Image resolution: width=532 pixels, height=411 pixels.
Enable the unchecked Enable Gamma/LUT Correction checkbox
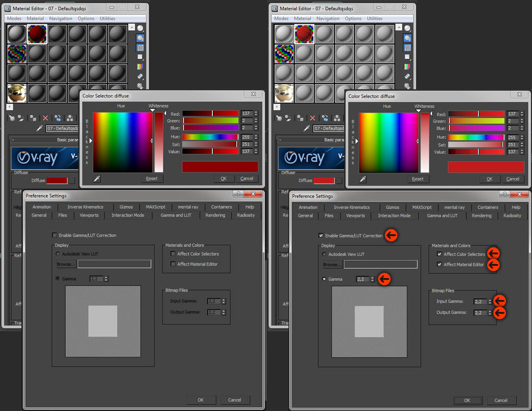coord(55,235)
